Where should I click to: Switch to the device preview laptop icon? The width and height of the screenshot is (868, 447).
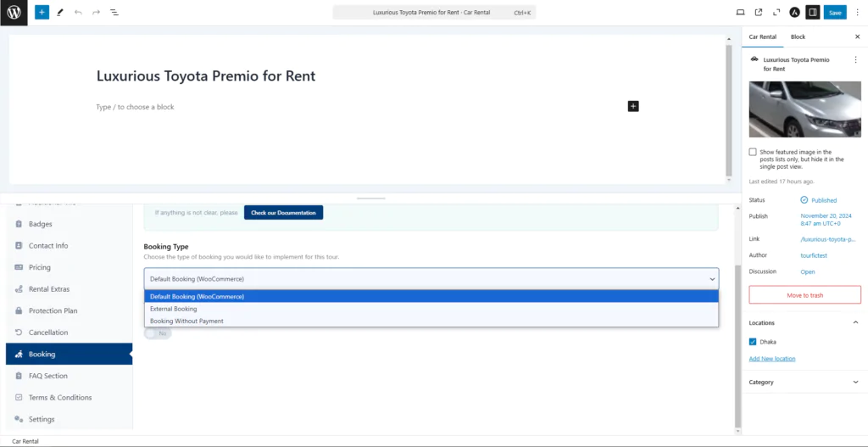pos(740,12)
